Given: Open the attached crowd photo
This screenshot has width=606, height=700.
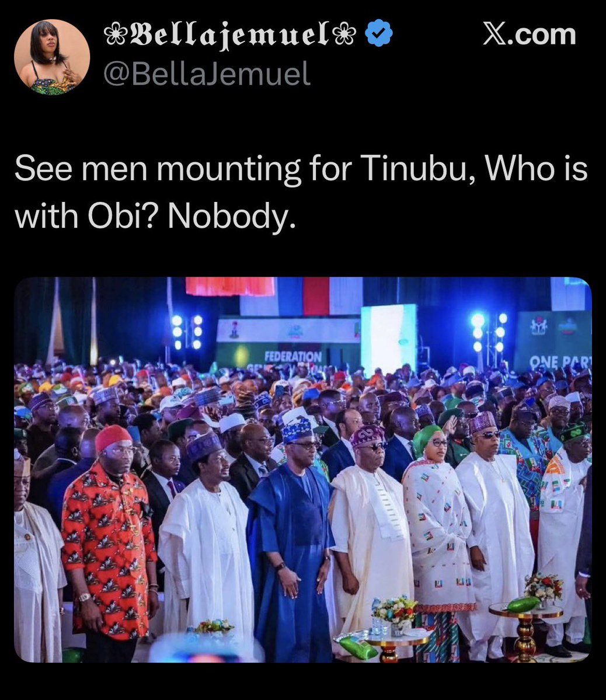Looking at the screenshot, I should point(303,469).
